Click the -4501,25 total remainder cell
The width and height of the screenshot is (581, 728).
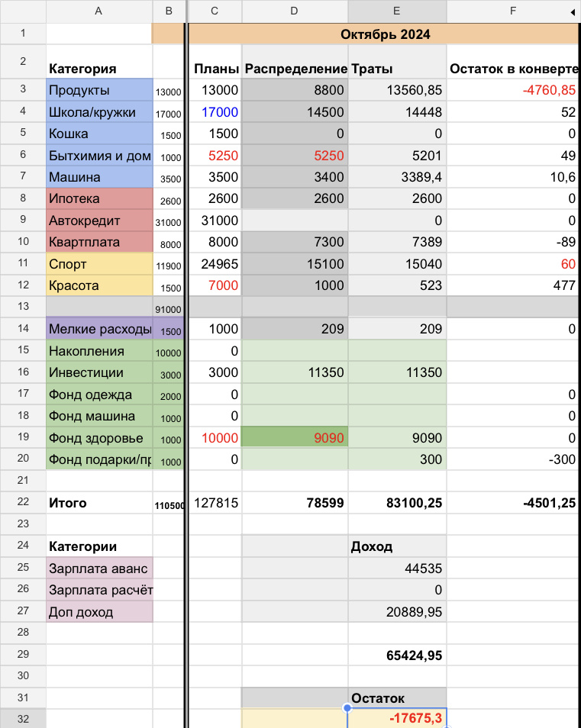(514, 503)
